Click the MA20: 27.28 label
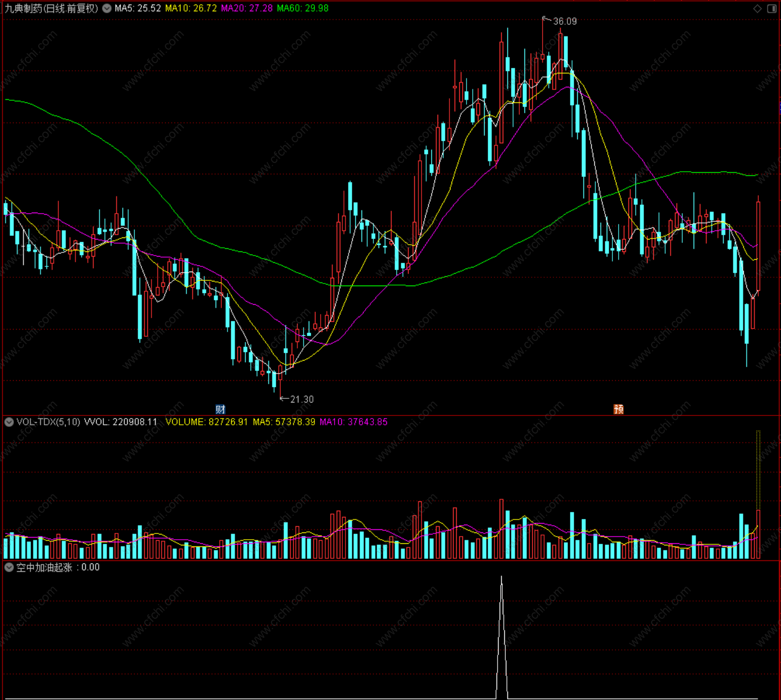Viewport: 781px width, 700px height. point(247,8)
